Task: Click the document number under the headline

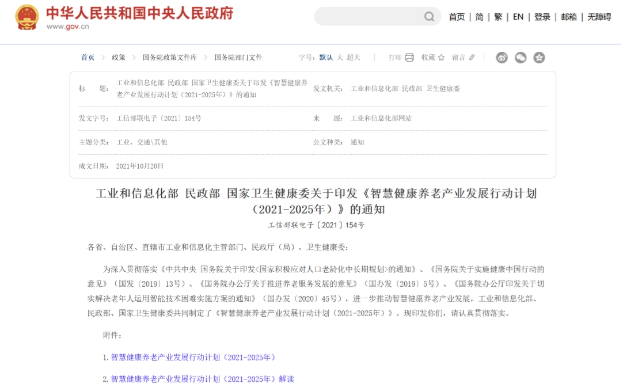Action: tap(316, 225)
